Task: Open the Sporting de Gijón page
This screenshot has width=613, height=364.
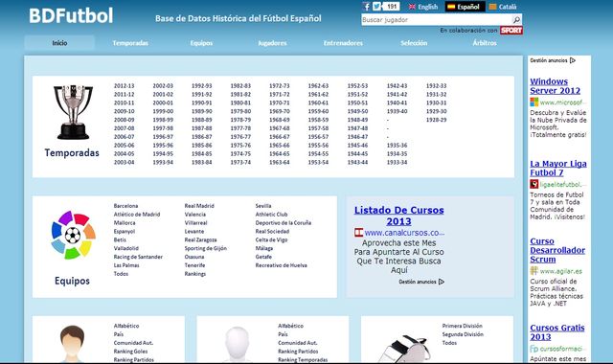Action: pyautogui.click(x=206, y=248)
